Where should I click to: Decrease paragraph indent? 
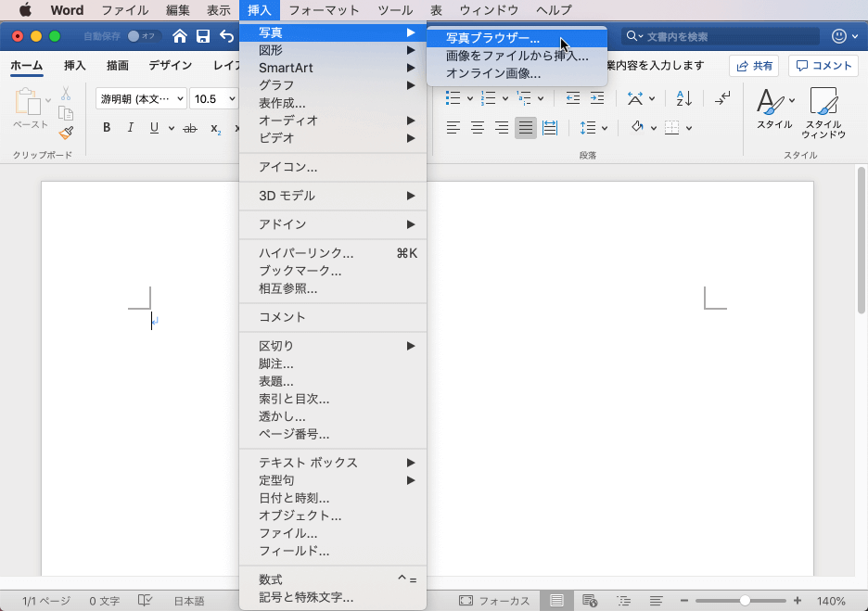point(573,98)
